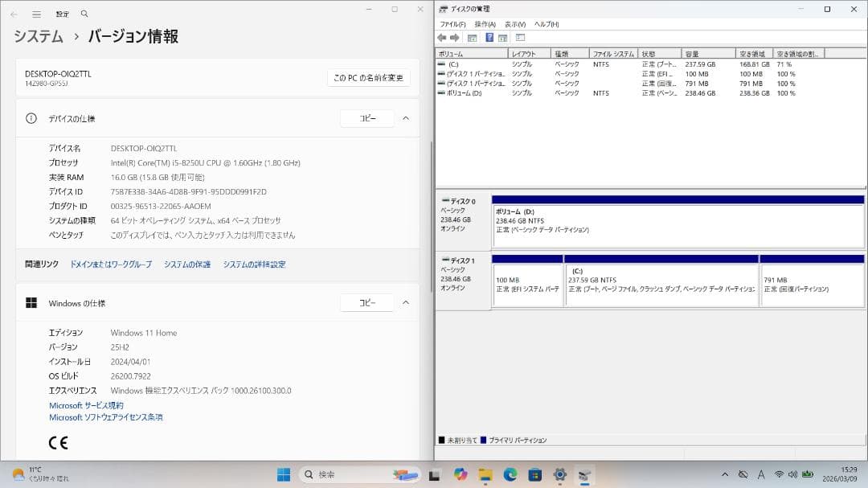Open the weather widget on taskbar
The width and height of the screenshot is (868, 488).
coord(40,474)
